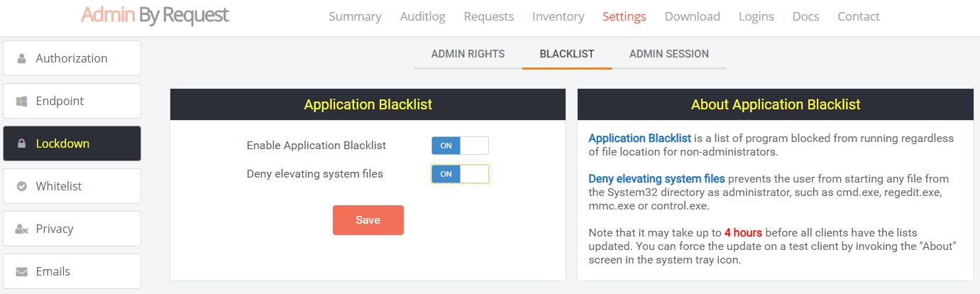Click the Admin By Request logo

tap(155, 16)
